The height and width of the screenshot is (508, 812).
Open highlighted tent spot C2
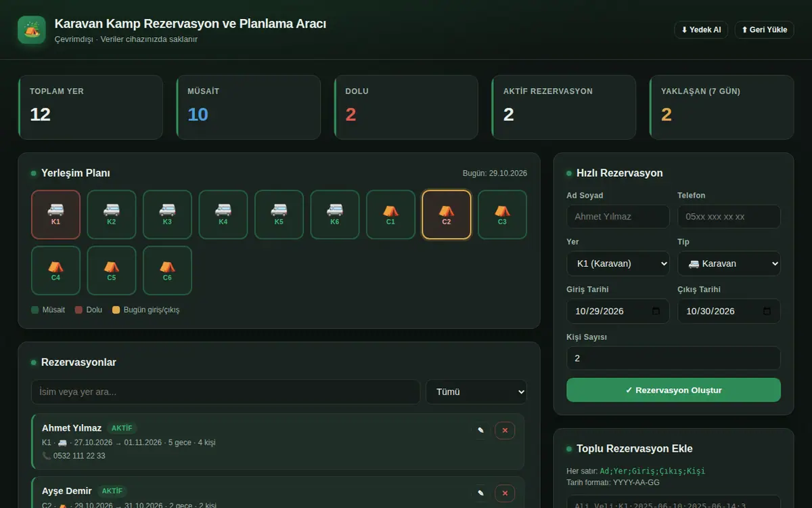coord(447,215)
